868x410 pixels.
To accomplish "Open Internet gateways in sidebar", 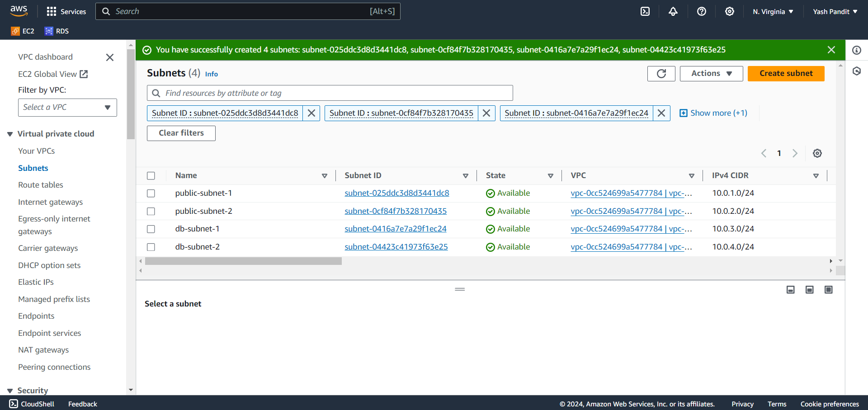I will click(51, 202).
